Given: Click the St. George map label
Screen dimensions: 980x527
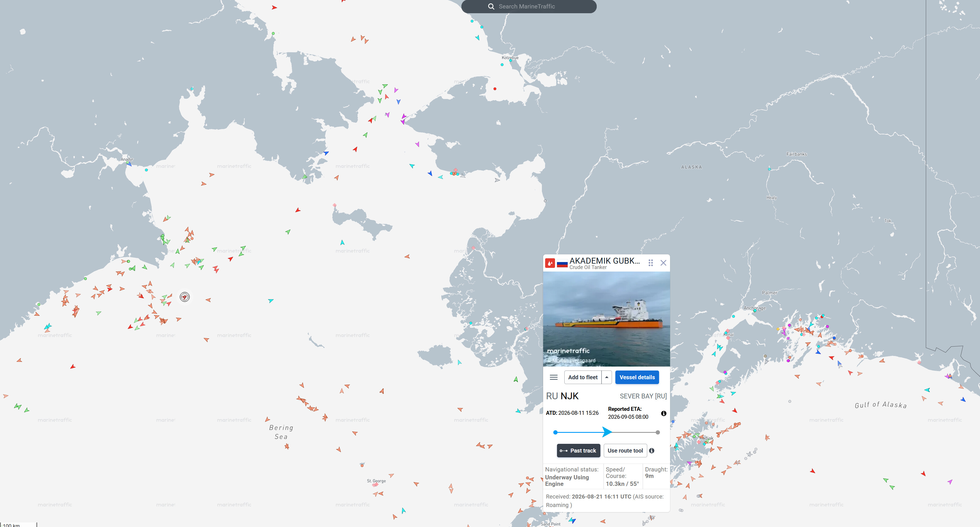Looking at the screenshot, I should (x=376, y=481).
